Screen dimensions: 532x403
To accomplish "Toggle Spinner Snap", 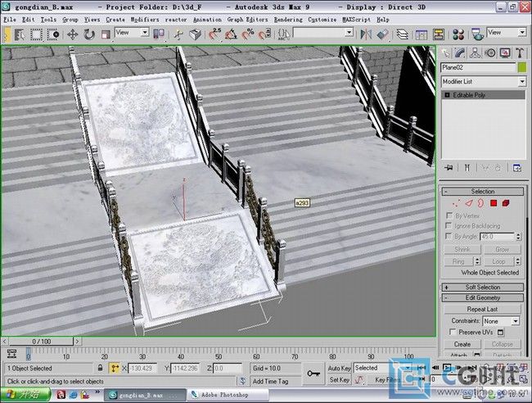I will [x=264, y=34].
